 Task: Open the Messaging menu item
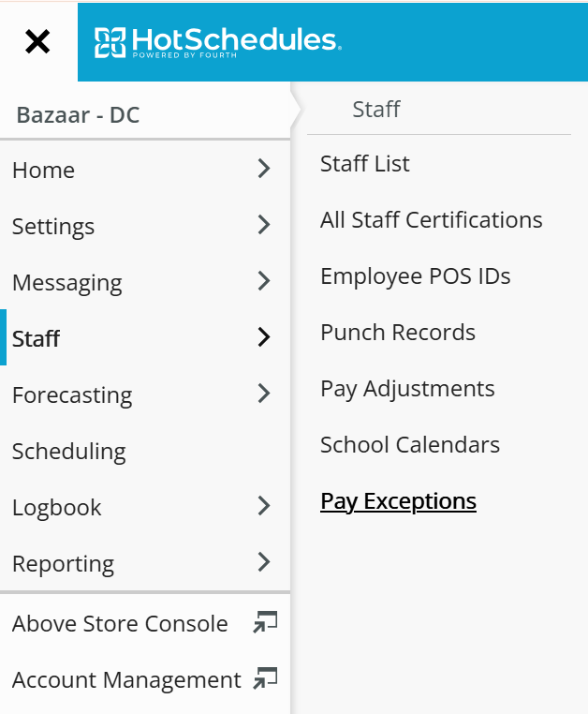tap(145, 282)
